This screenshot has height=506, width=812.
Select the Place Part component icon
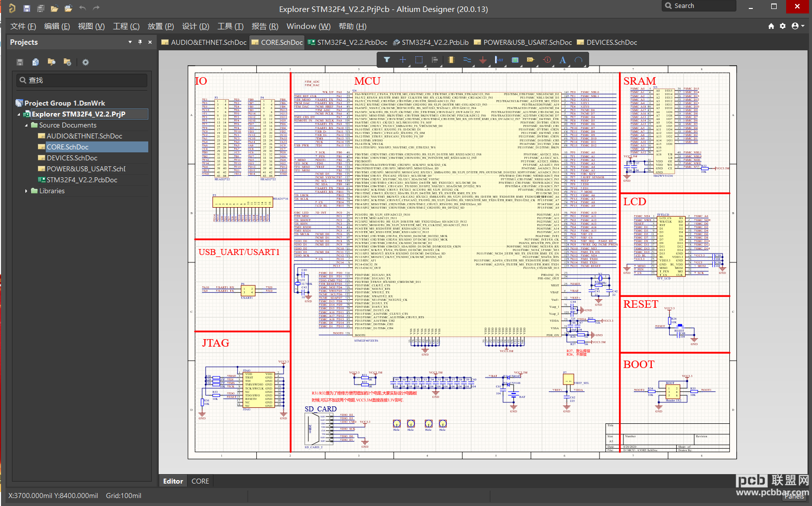(451, 60)
